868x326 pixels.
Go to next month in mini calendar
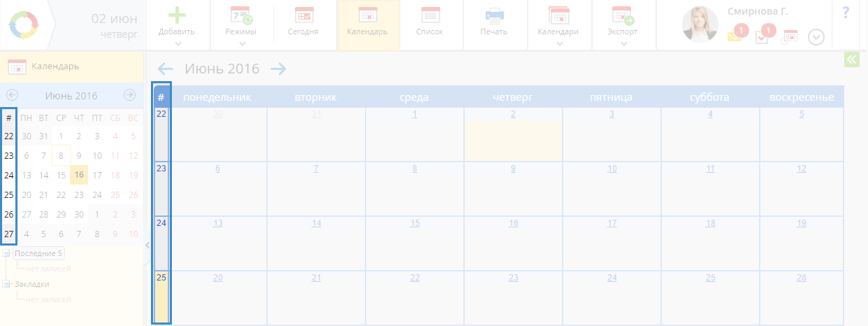coord(129,95)
